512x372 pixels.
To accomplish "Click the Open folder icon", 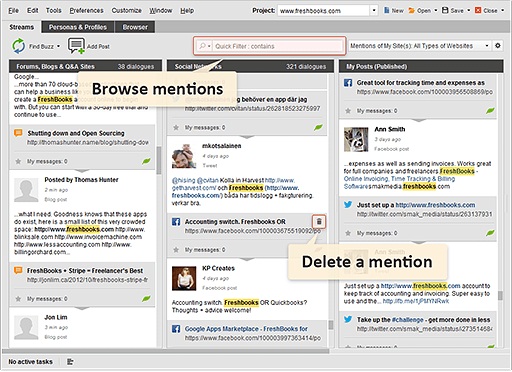I will (412, 11).
